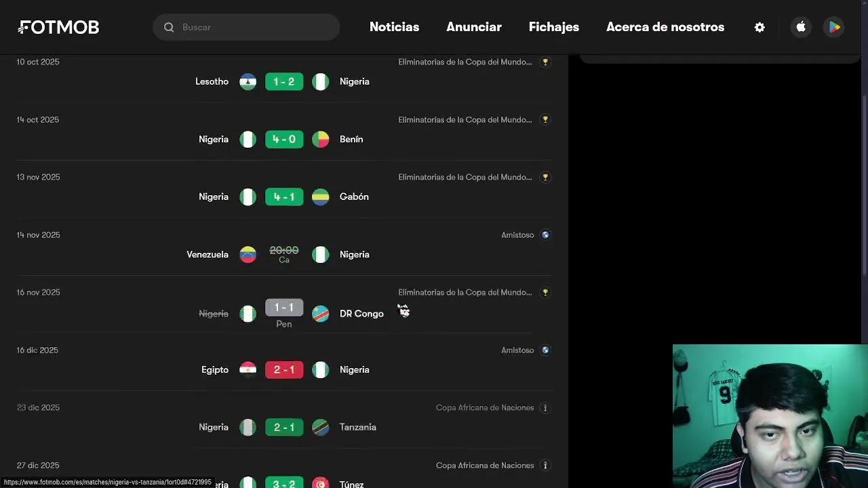Open the settings gear icon
This screenshot has width=868, height=488.
tap(759, 27)
